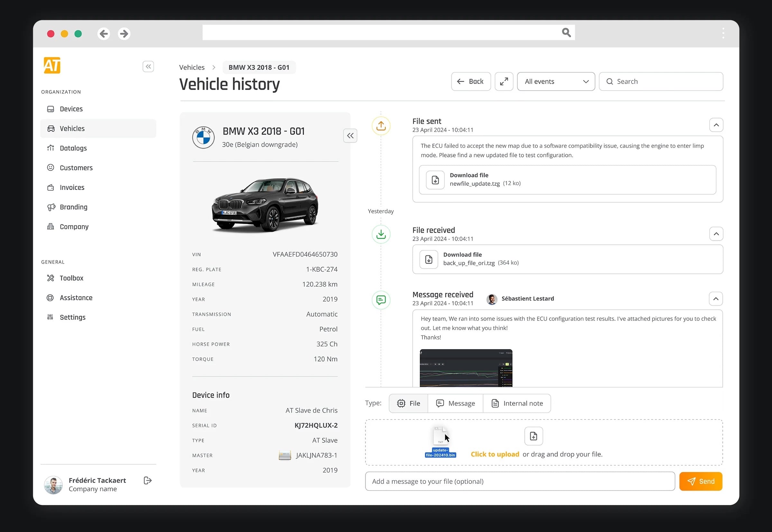
Task: Open the attached datalog screenshot thumbnail
Action: [466, 368]
